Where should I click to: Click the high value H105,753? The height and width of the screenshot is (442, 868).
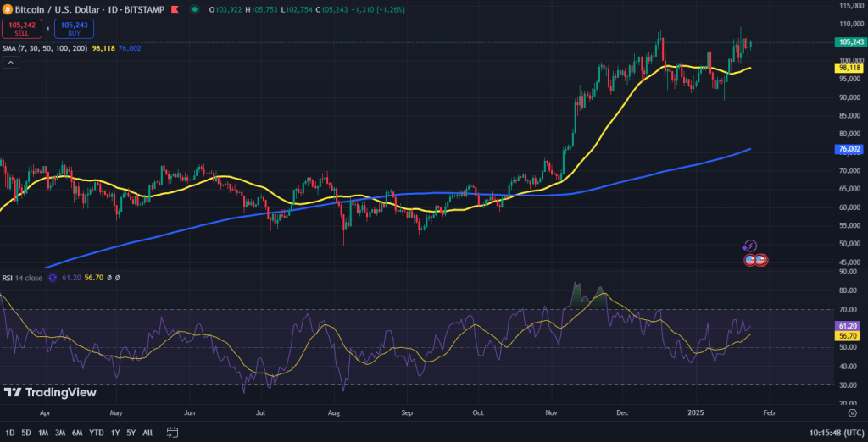[261, 10]
